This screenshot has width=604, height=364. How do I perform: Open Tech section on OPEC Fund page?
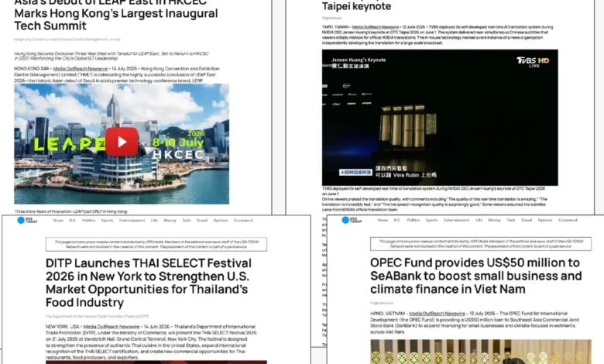click(x=511, y=220)
